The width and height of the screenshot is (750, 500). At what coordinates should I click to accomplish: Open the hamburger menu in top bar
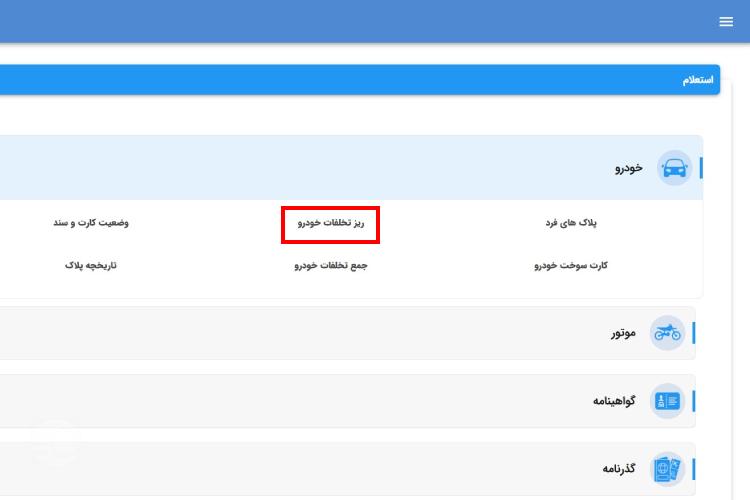tap(726, 22)
